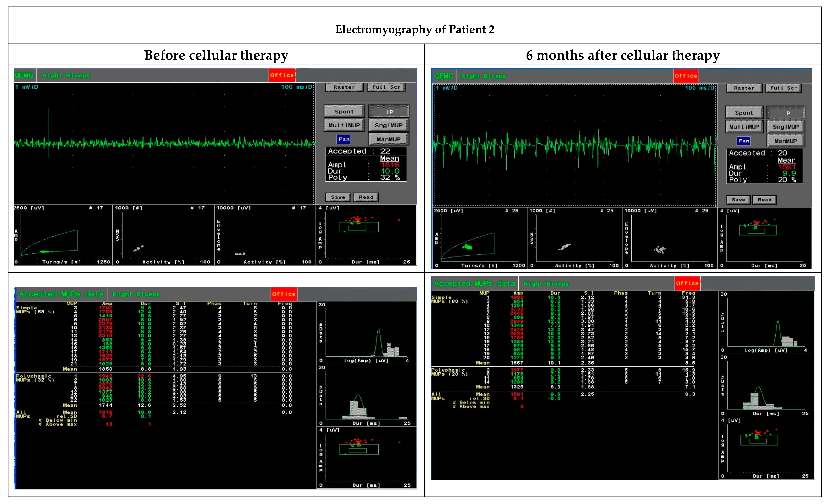Click Raster button in the after-therapy panel
The height and width of the screenshot is (504, 828).
click(744, 88)
